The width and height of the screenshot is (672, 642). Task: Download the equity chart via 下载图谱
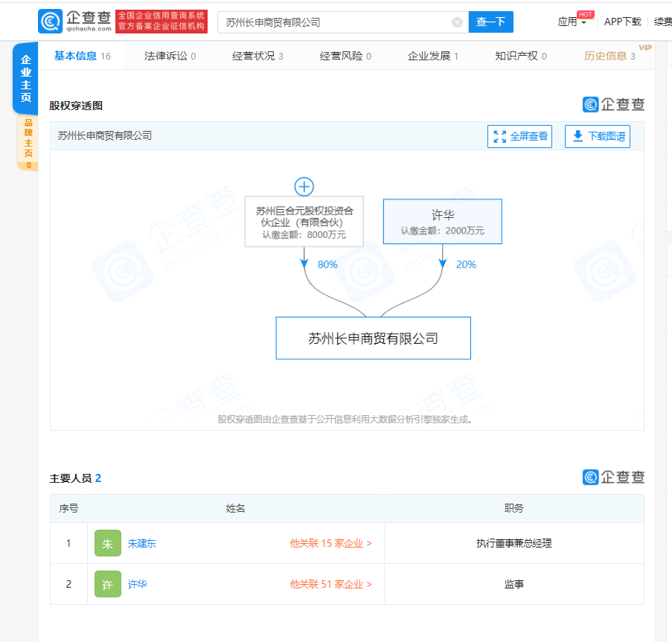[598, 137]
